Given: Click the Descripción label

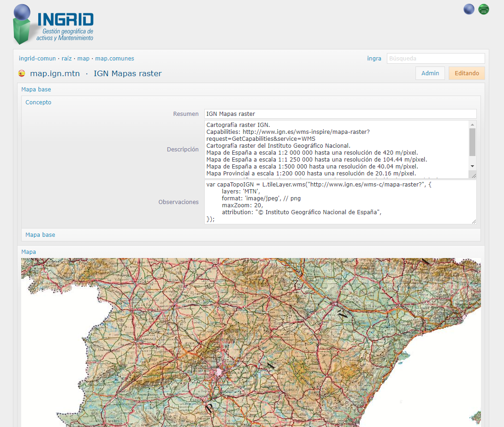Looking at the screenshot, I should [x=183, y=149].
